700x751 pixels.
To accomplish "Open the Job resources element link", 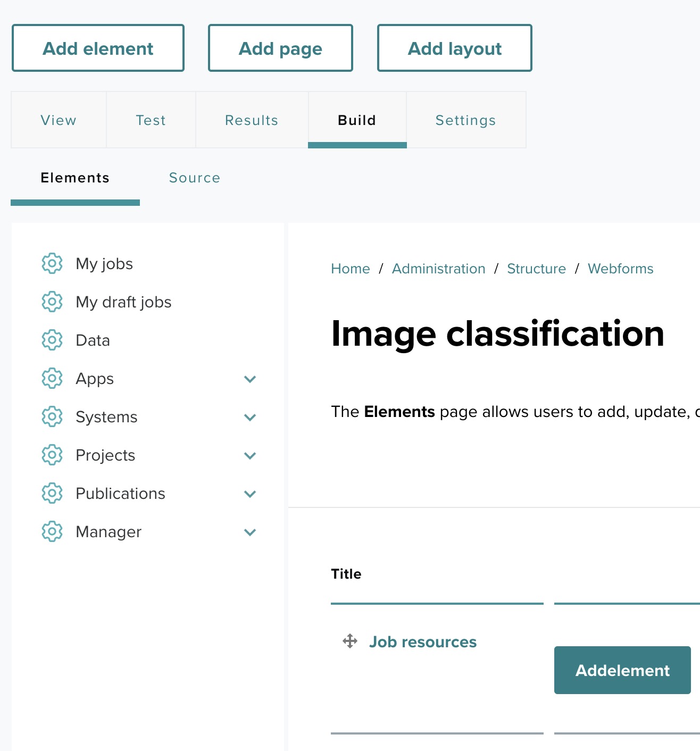I will tap(423, 642).
